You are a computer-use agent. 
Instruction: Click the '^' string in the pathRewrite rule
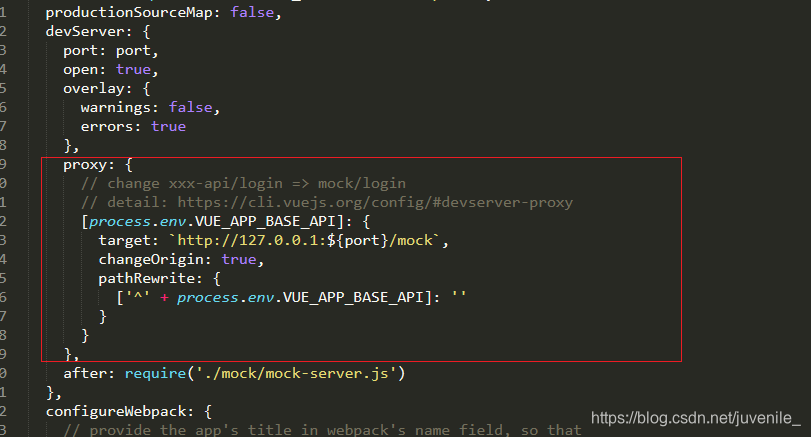pyautogui.click(x=137, y=297)
